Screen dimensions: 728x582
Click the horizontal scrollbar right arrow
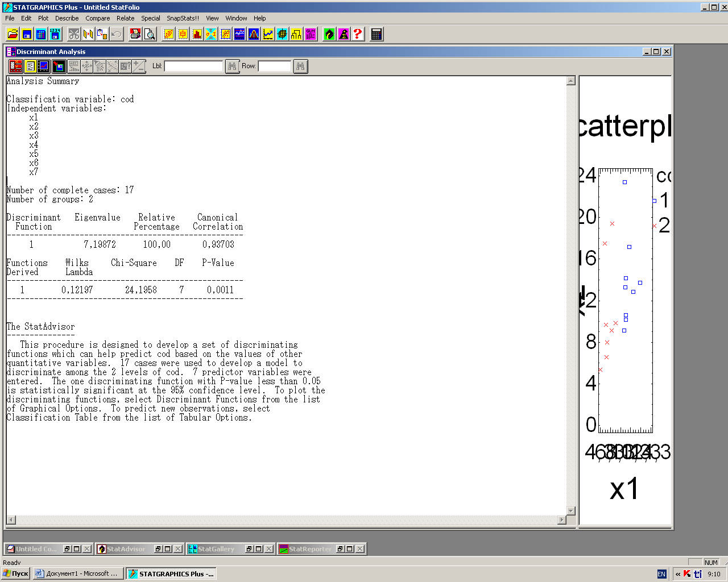562,519
